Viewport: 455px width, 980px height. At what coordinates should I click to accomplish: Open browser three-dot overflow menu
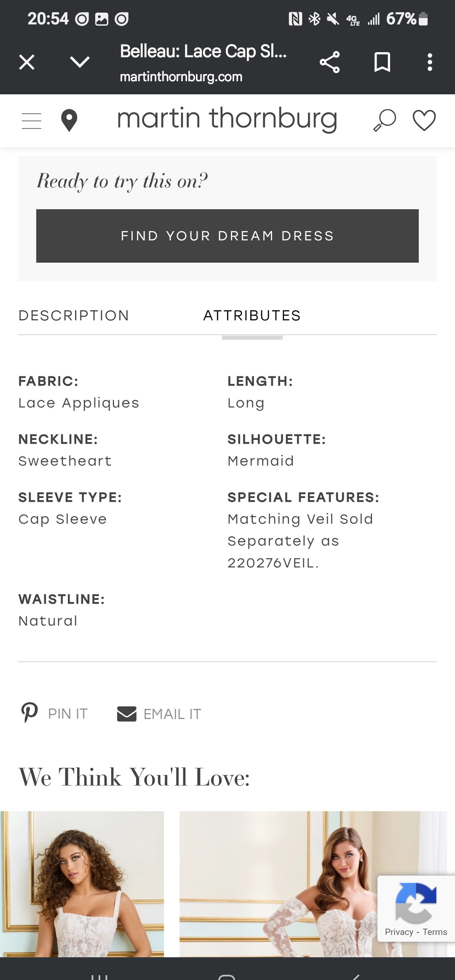(430, 62)
